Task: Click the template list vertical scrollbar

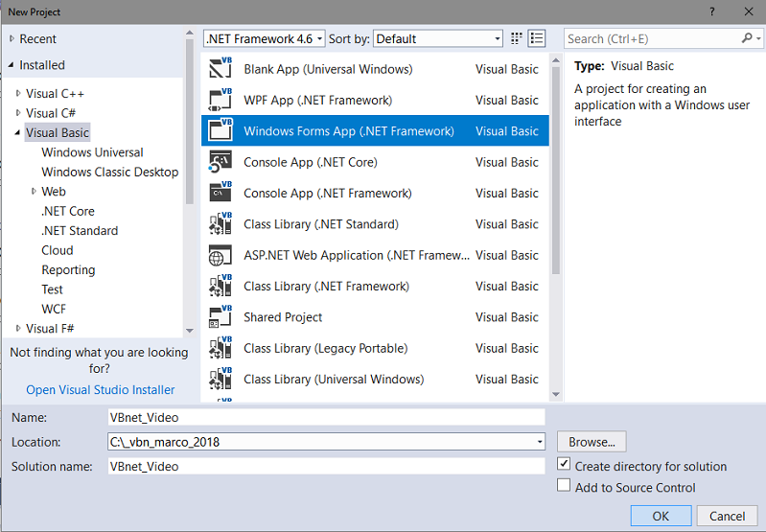Action: pyautogui.click(x=556, y=171)
